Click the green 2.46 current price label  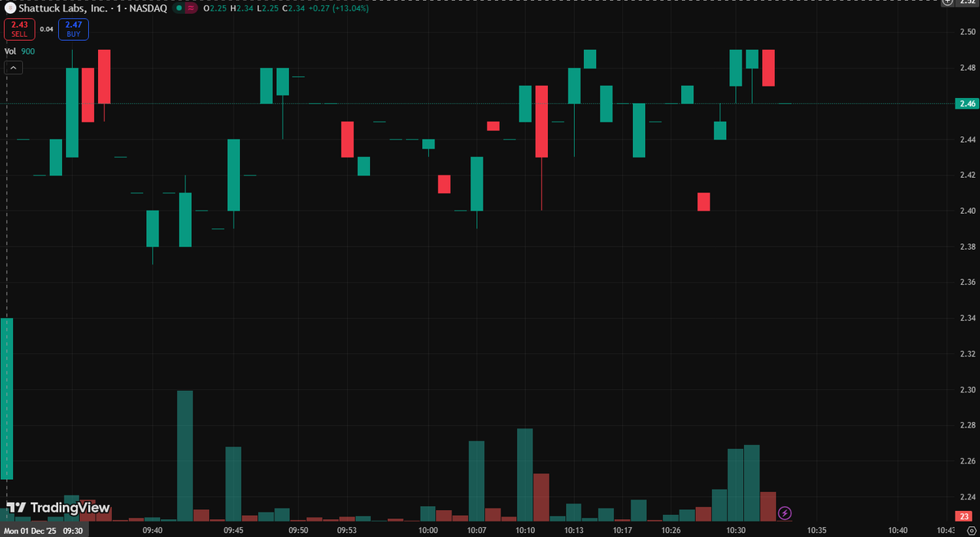click(x=966, y=104)
